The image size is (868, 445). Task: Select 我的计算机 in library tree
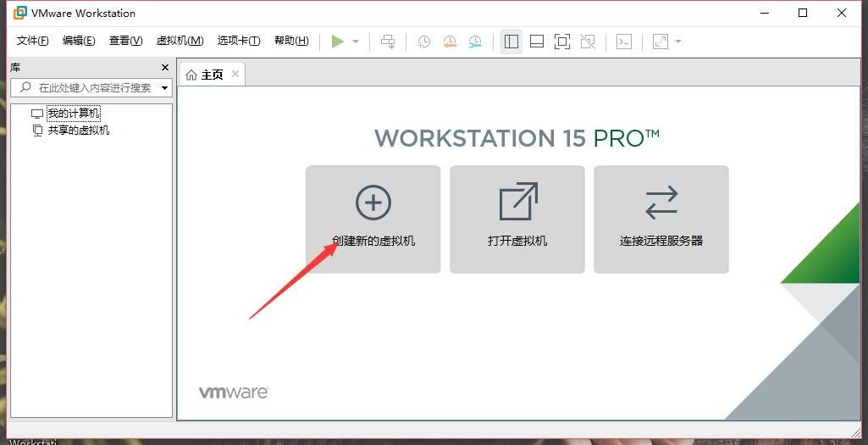(74, 114)
